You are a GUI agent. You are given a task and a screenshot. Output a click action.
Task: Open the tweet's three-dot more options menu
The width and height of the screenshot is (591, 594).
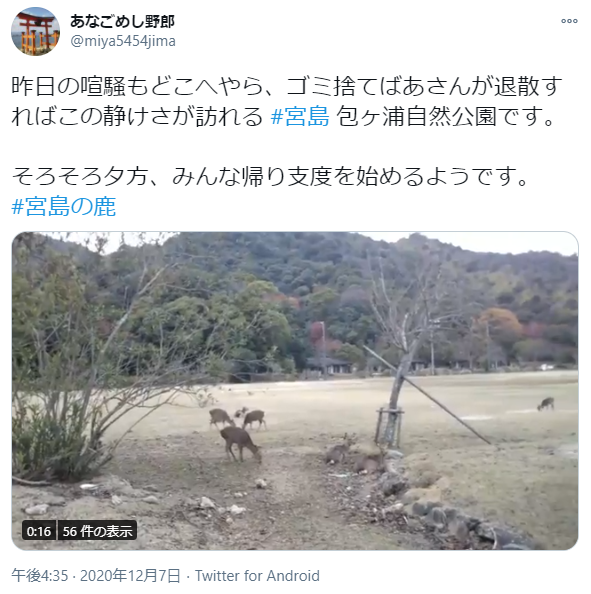coord(569,21)
